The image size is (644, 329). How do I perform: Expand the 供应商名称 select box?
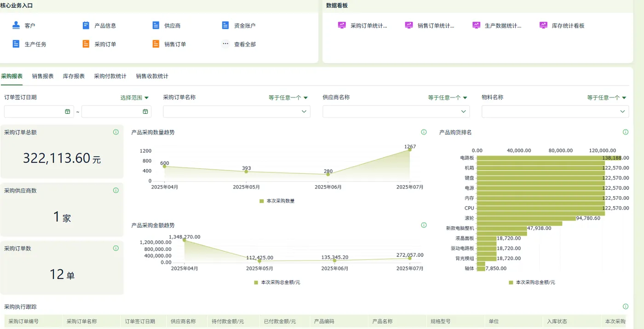tap(396, 112)
